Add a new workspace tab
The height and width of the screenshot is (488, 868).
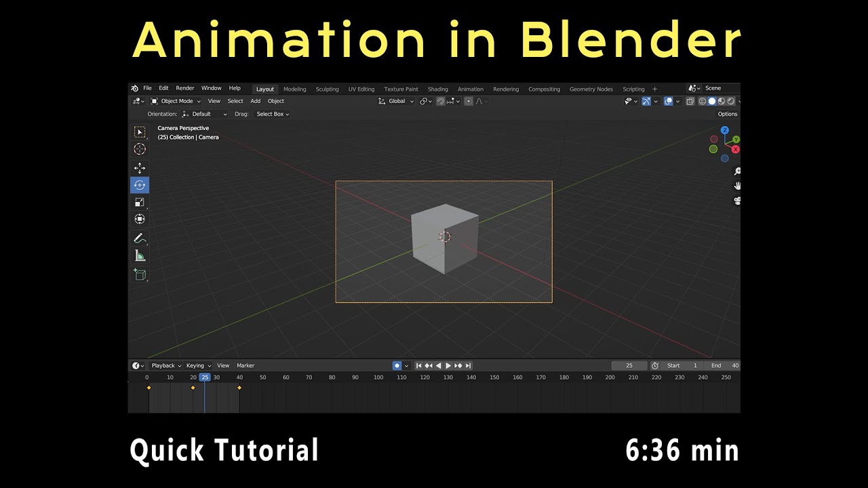(x=654, y=89)
